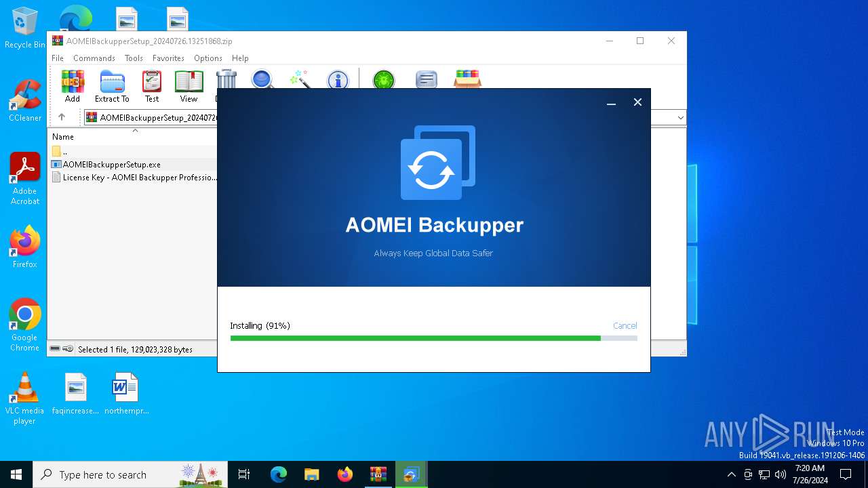Screen dimensions: 868x488
Task: Open Task View on the taskbar
Action: coord(244,474)
